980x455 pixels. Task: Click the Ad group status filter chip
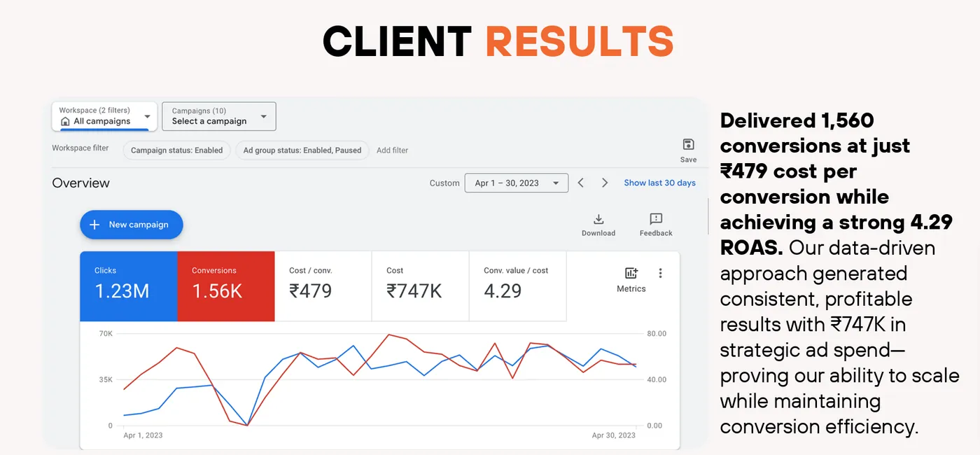[x=302, y=150]
